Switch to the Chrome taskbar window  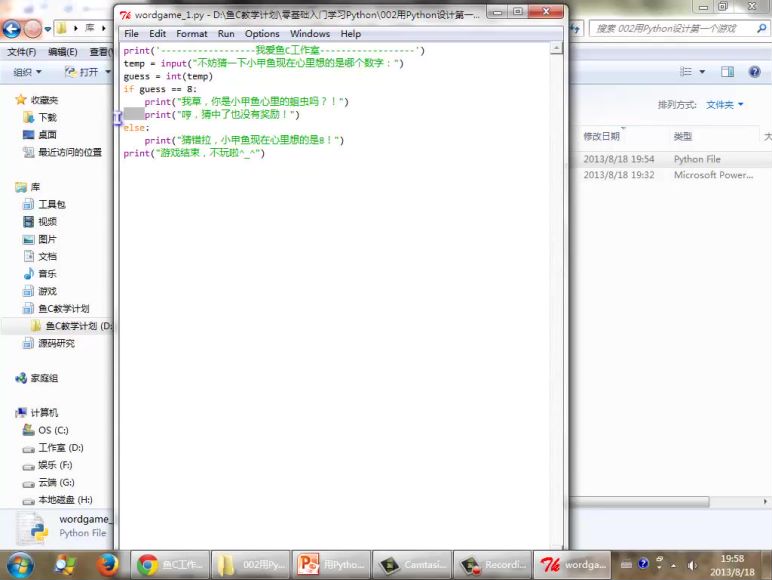[170, 565]
